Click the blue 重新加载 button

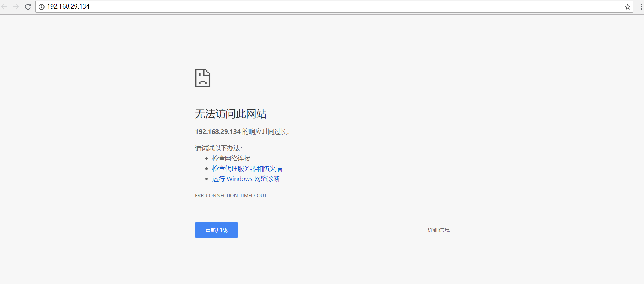[x=216, y=230]
